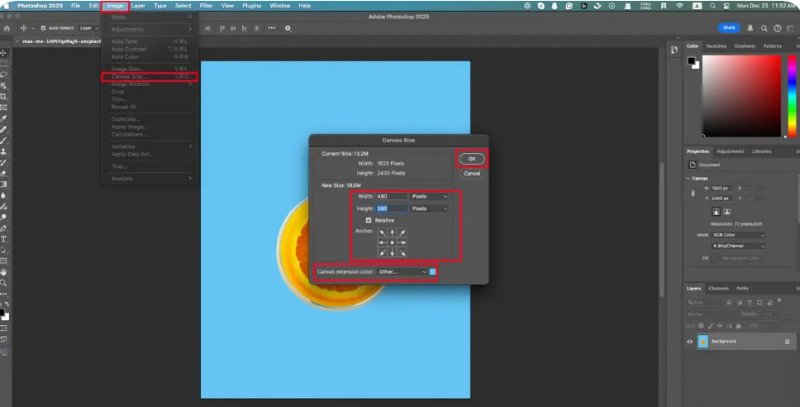Switch to the Paths tab
Image resolution: width=800 pixels, height=407 pixels.
[742, 289]
